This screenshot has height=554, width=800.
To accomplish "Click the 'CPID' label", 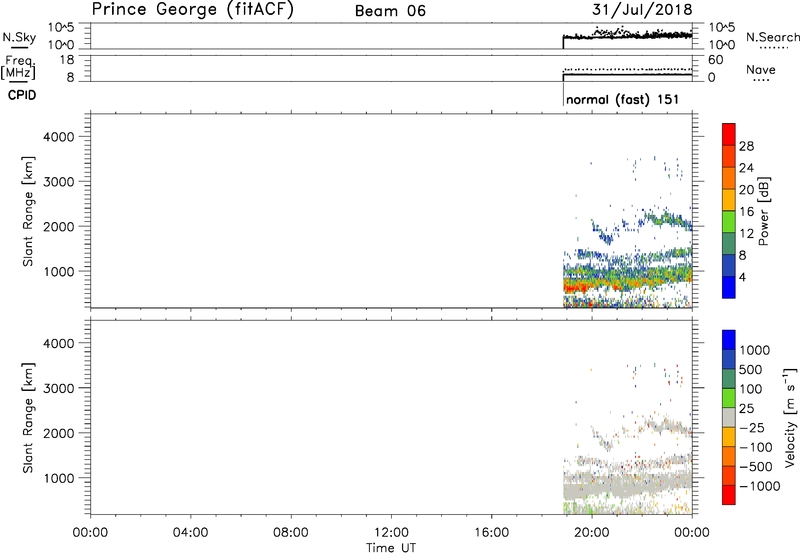I will pyautogui.click(x=22, y=95).
